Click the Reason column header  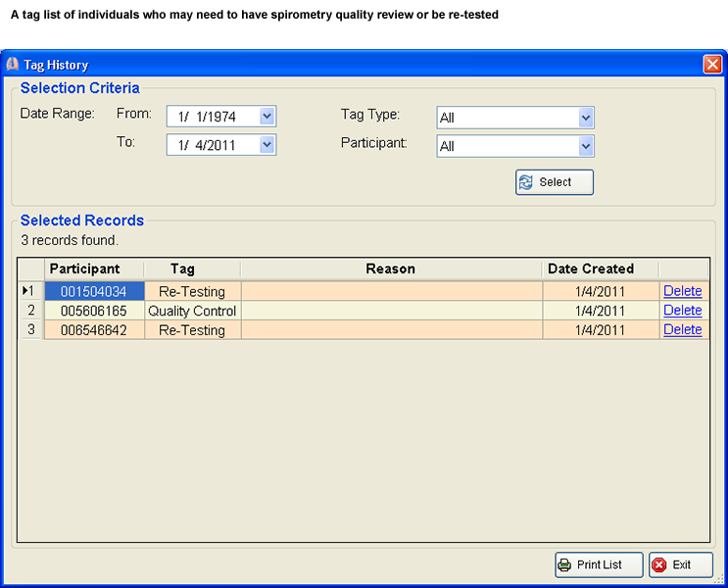point(390,269)
